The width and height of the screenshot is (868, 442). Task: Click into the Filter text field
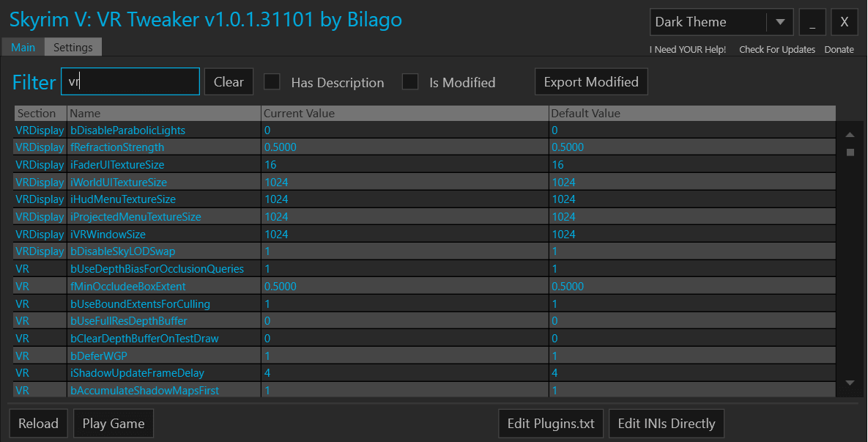tap(130, 82)
